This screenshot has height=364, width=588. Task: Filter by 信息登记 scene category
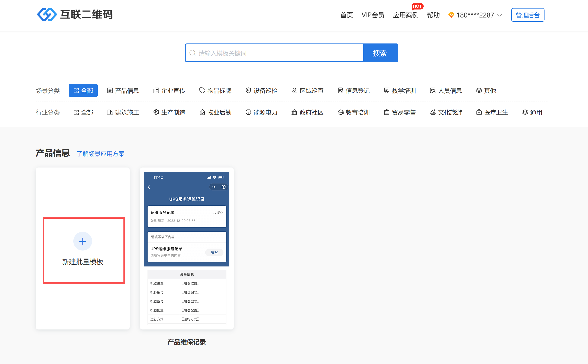coord(353,91)
